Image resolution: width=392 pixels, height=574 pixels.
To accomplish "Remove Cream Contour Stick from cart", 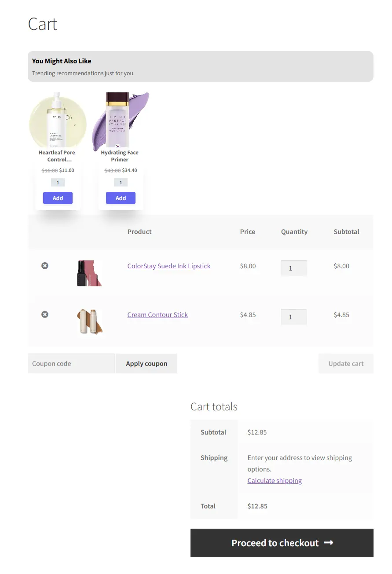I will [x=45, y=314].
